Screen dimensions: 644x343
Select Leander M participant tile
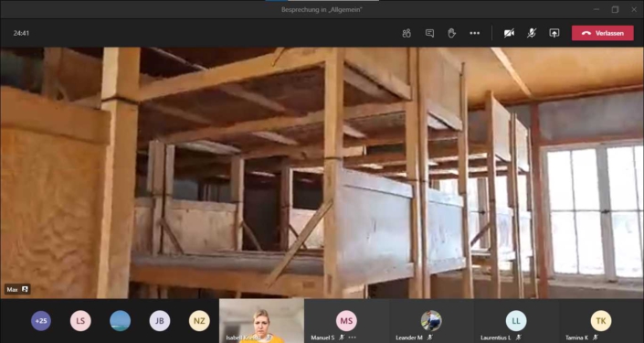pyautogui.click(x=431, y=321)
